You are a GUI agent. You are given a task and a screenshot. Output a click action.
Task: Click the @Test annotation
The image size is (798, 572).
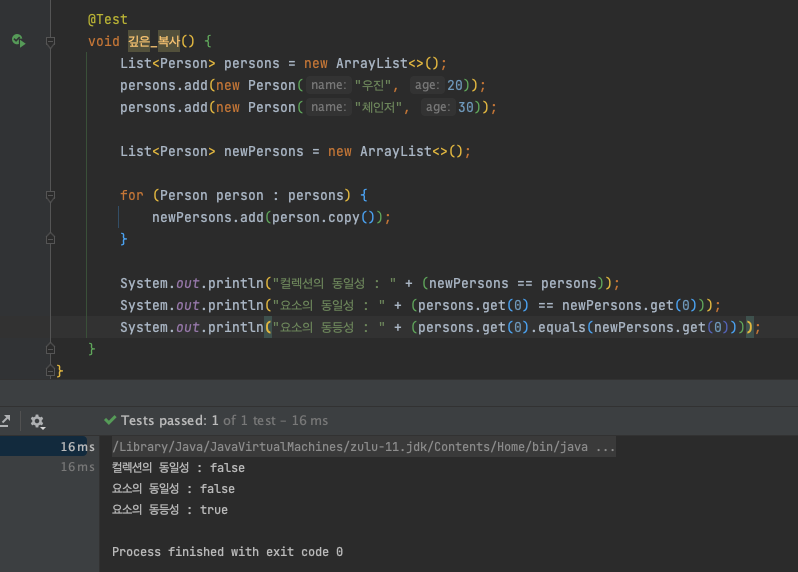(x=107, y=19)
